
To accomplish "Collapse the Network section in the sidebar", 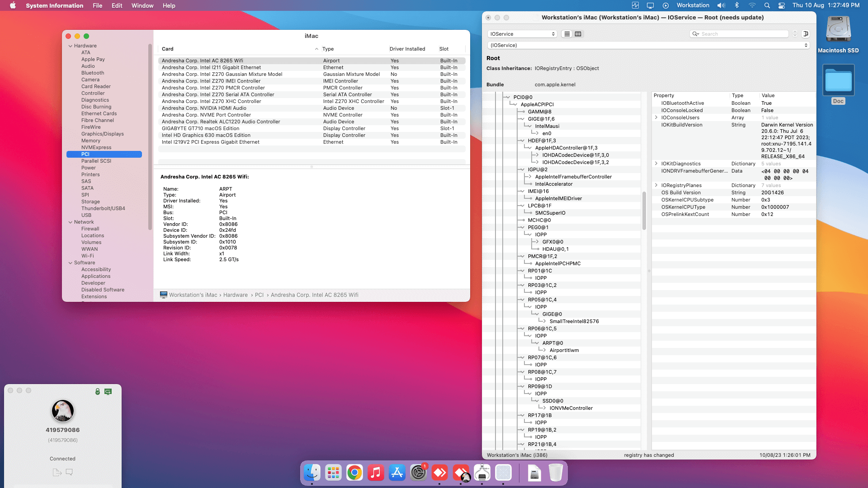I will [71, 222].
